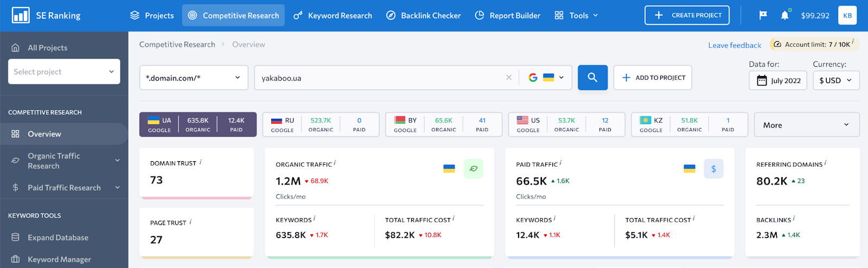Click the blue search magnifier button
Viewport: 868px width, 268px height.
(592, 78)
